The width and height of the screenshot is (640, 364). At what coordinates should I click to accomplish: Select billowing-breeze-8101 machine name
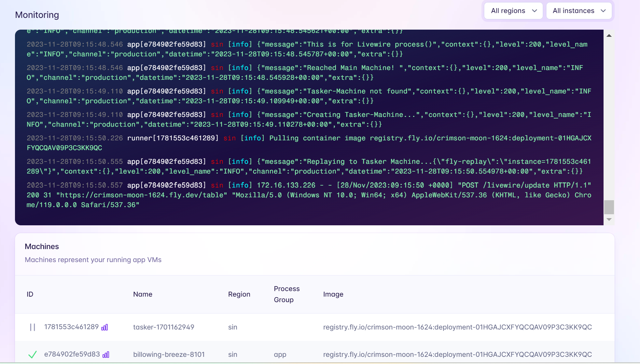169,355
